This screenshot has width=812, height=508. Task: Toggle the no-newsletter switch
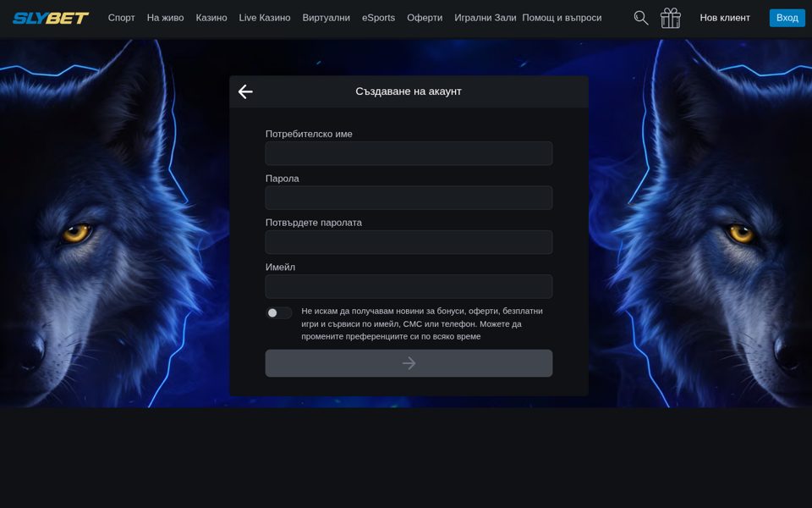[278, 312]
